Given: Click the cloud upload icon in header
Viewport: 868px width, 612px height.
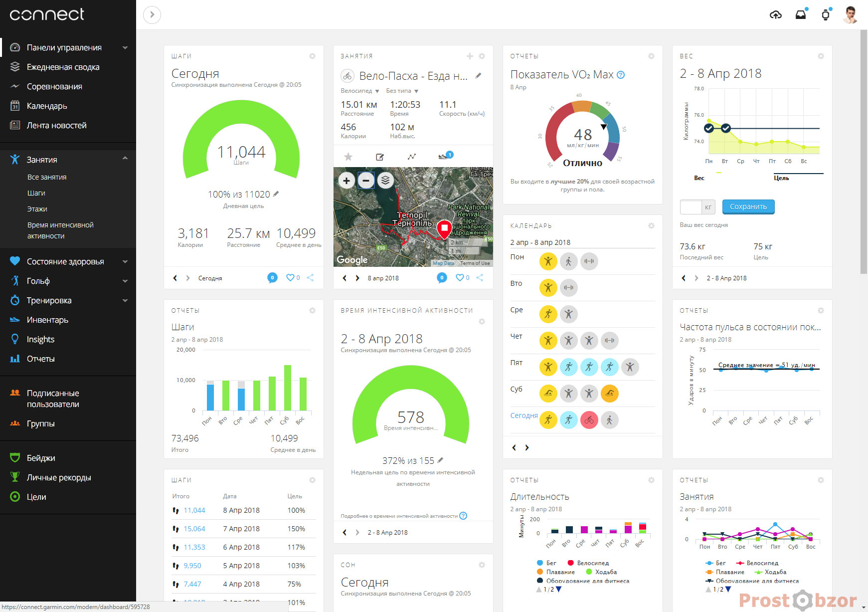Looking at the screenshot, I should tap(775, 15).
